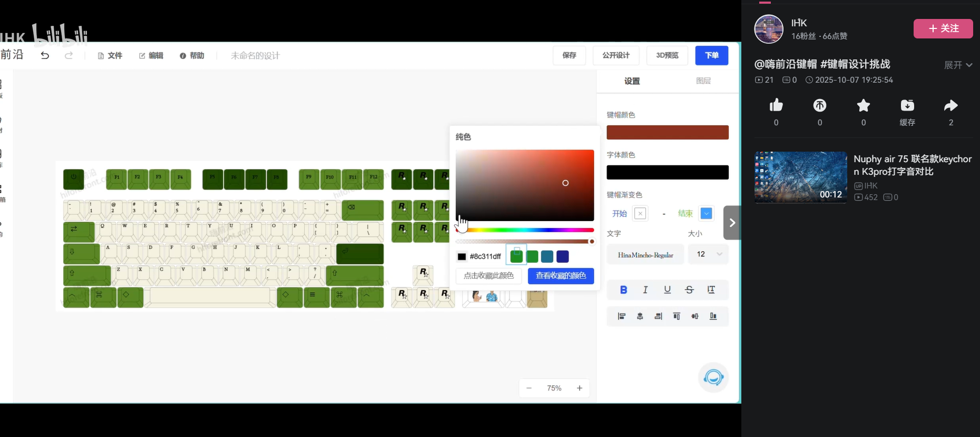The height and width of the screenshot is (437, 980).
Task: Zoom out with the minus button
Action: pos(529,388)
